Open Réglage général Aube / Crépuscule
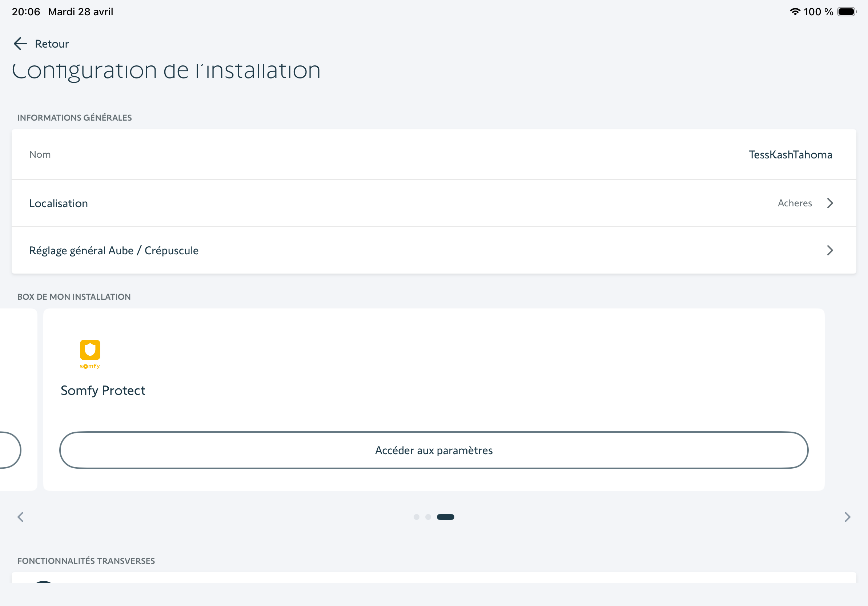The width and height of the screenshot is (868, 606). pyautogui.click(x=114, y=250)
